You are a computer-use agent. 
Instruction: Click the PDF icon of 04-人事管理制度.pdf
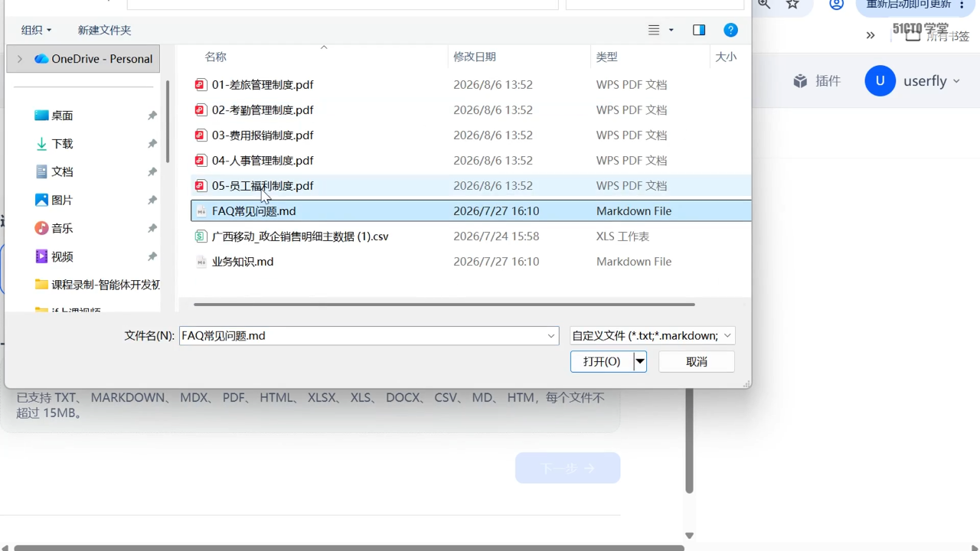pyautogui.click(x=201, y=161)
